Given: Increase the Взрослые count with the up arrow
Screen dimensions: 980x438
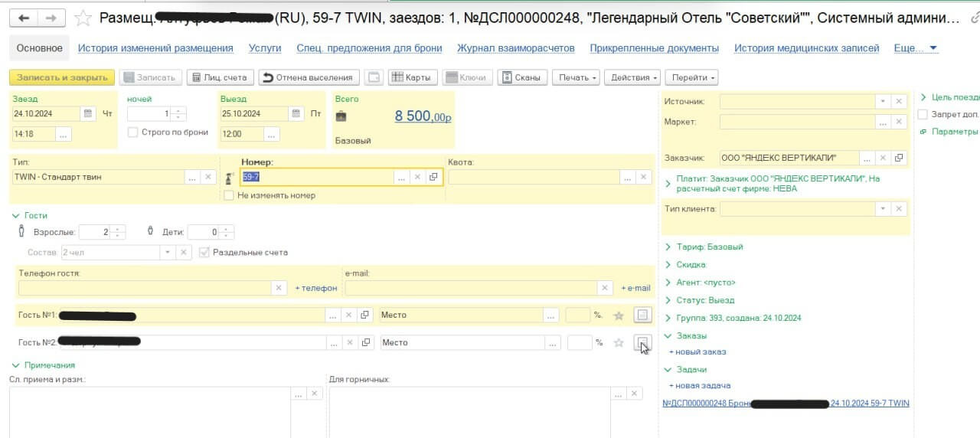Looking at the screenshot, I should pyautogui.click(x=117, y=228).
